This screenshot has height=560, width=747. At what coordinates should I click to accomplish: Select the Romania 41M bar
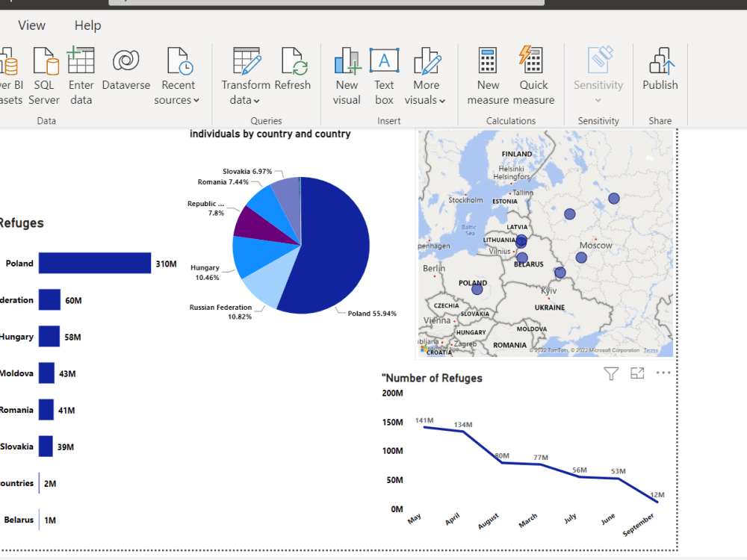pyautogui.click(x=46, y=410)
